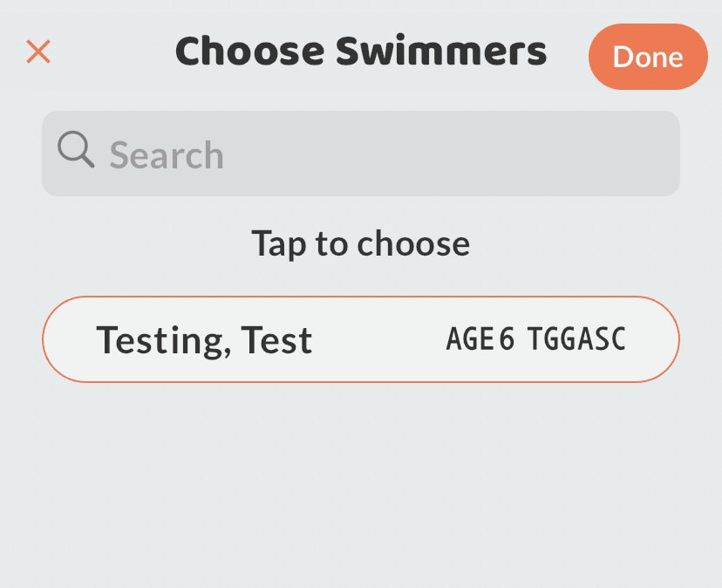
Task: Tap the orange Done button
Action: pyautogui.click(x=647, y=57)
